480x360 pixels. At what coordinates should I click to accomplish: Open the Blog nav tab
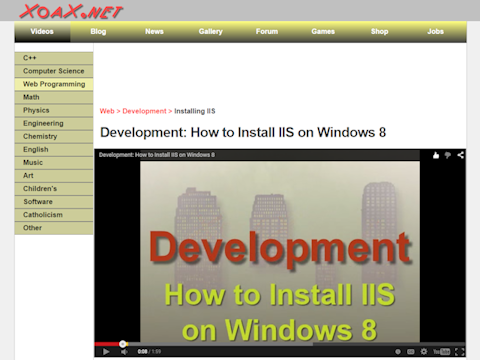[x=98, y=31]
